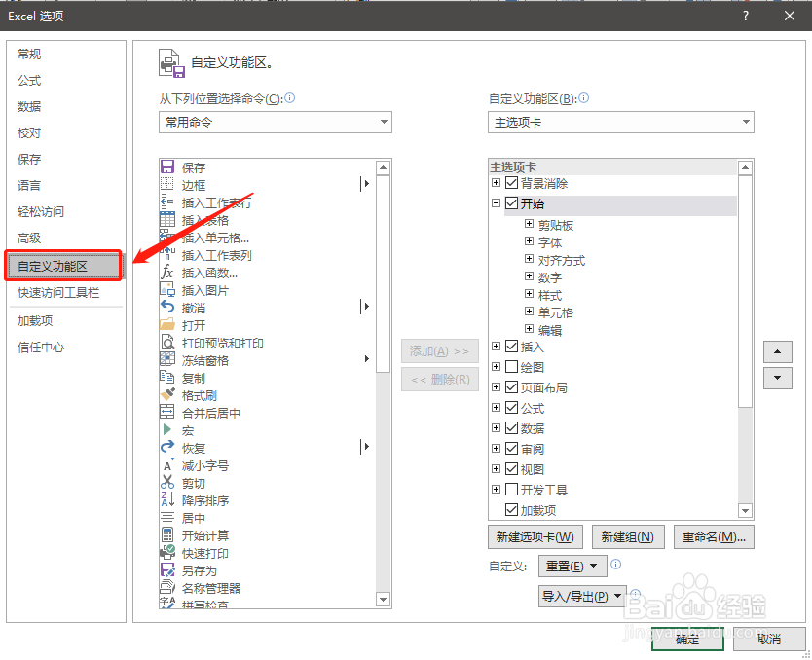Select the 快速访问工具栏 category

pyautogui.click(x=58, y=292)
